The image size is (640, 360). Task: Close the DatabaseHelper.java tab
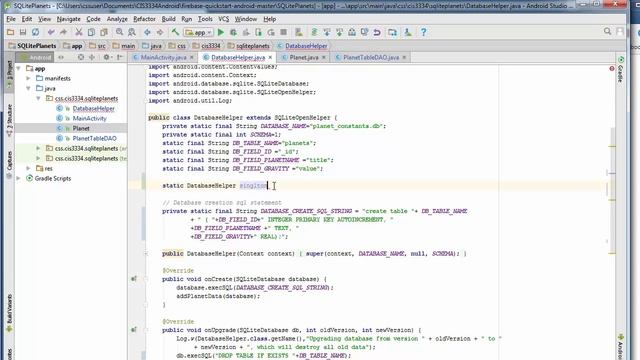[270, 58]
